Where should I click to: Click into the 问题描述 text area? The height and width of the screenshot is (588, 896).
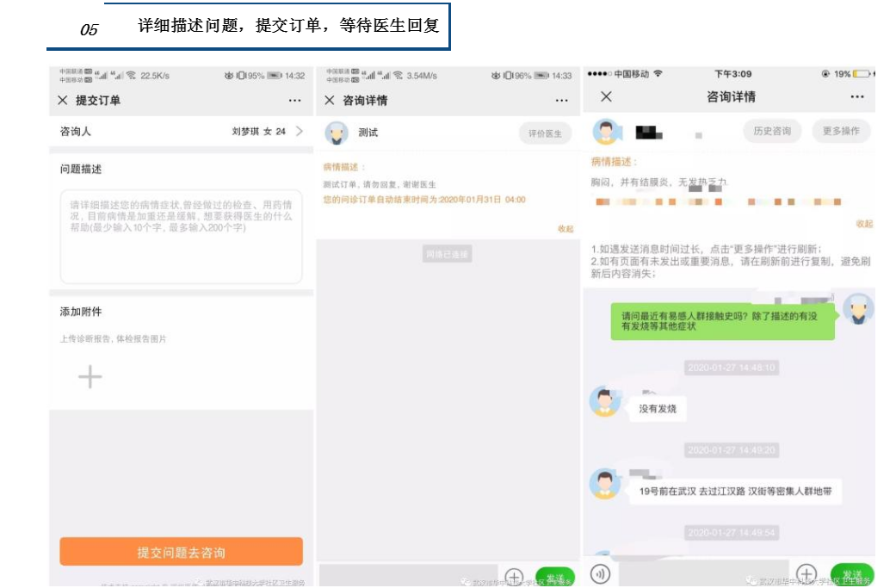point(181,237)
